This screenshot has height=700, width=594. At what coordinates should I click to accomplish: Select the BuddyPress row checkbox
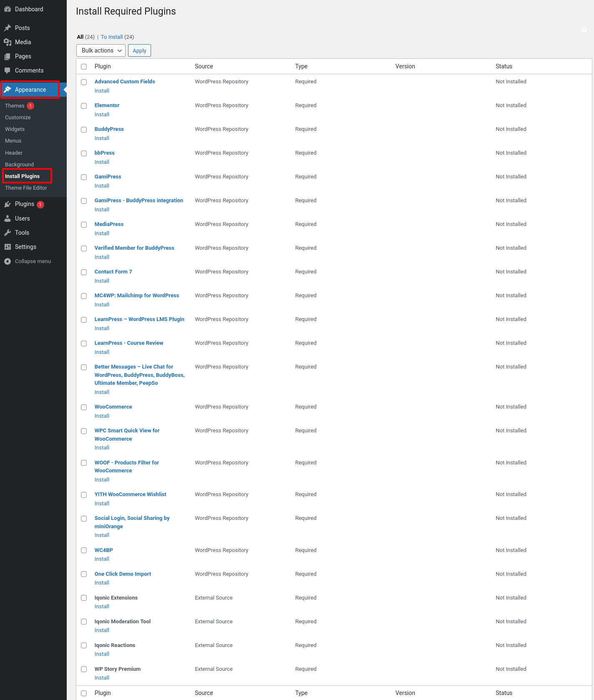84,130
